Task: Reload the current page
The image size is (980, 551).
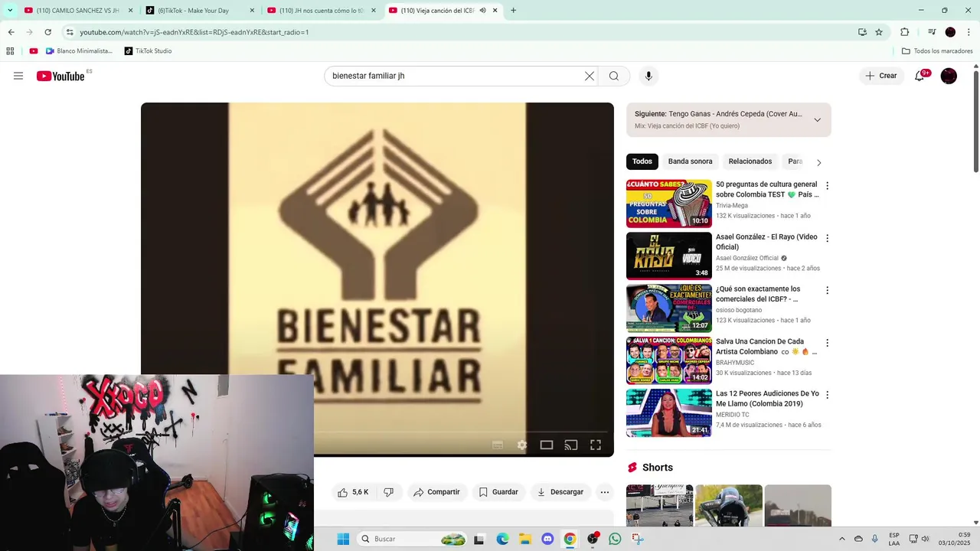Action: point(47,32)
